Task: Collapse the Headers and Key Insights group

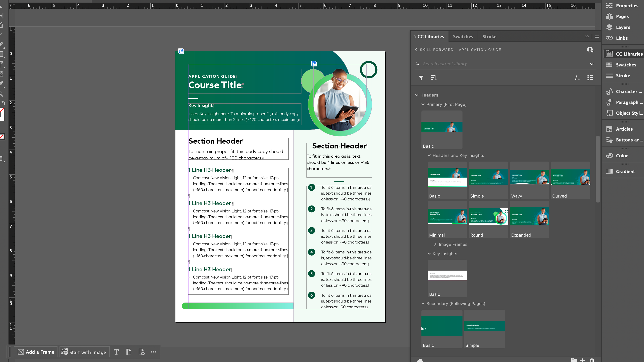Action: coord(429,155)
